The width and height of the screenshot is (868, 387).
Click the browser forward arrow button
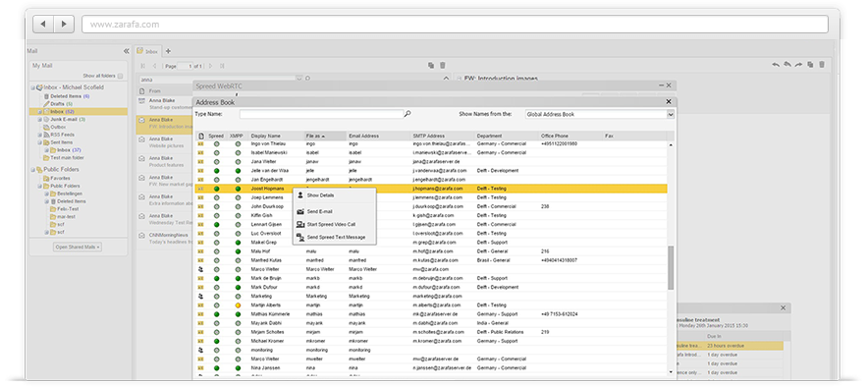[x=64, y=25]
